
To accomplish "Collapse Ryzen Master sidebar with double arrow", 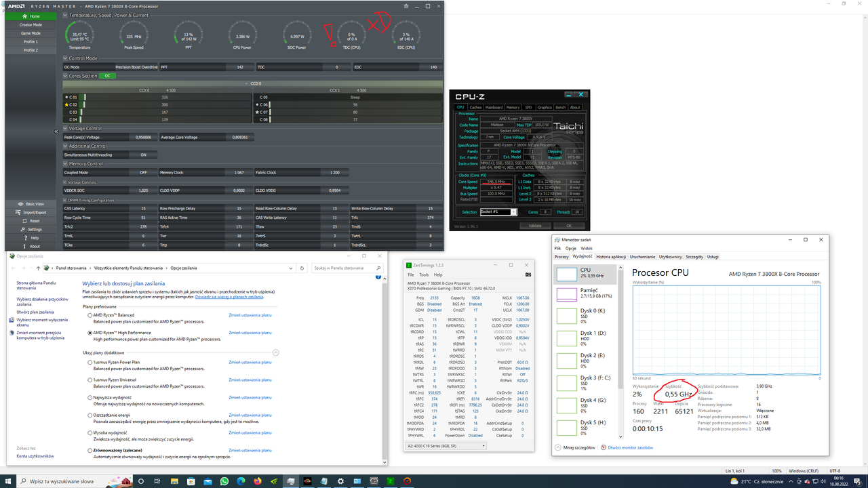I will pos(57,131).
